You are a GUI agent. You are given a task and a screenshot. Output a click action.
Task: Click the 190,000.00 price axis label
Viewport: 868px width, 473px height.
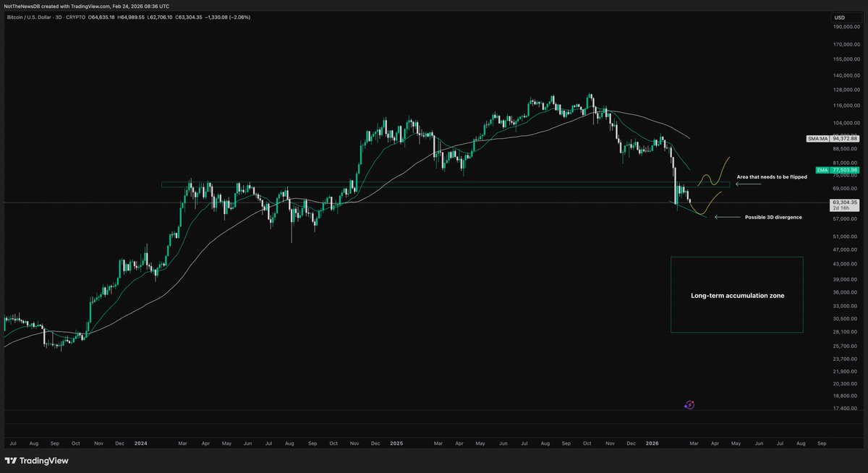click(846, 27)
